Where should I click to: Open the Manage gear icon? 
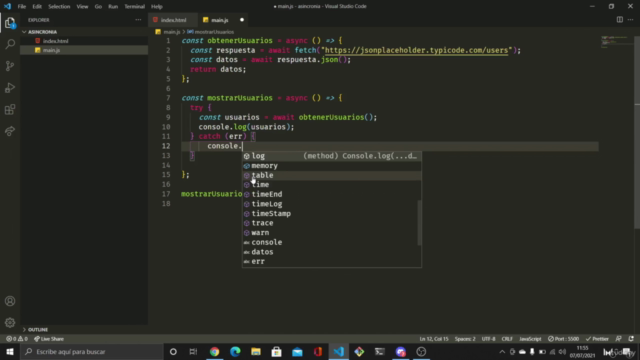pyautogui.click(x=10, y=322)
